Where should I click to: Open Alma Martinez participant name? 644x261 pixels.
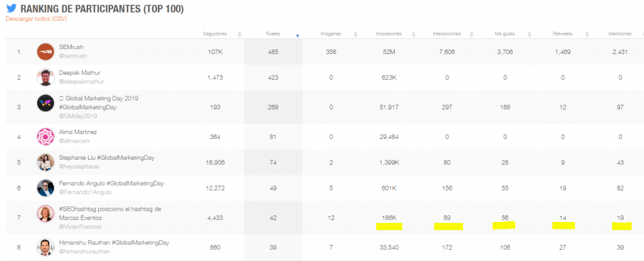pyautogui.click(x=78, y=132)
